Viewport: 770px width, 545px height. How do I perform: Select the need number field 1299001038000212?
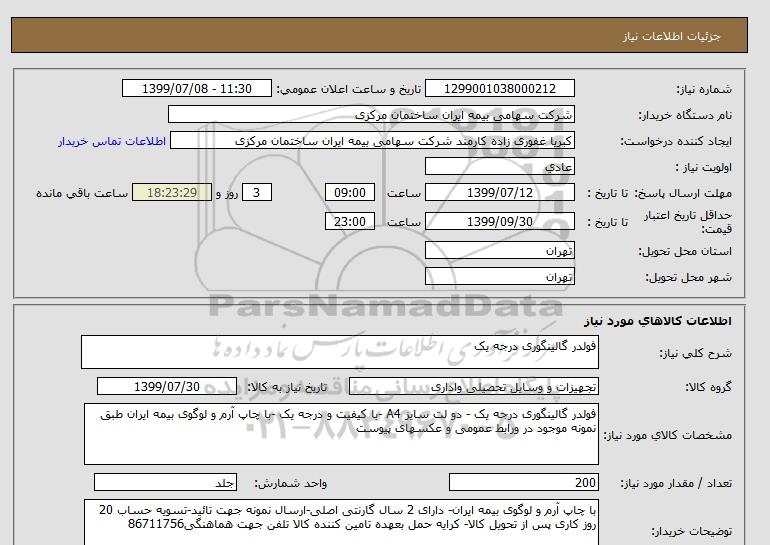pos(499,88)
